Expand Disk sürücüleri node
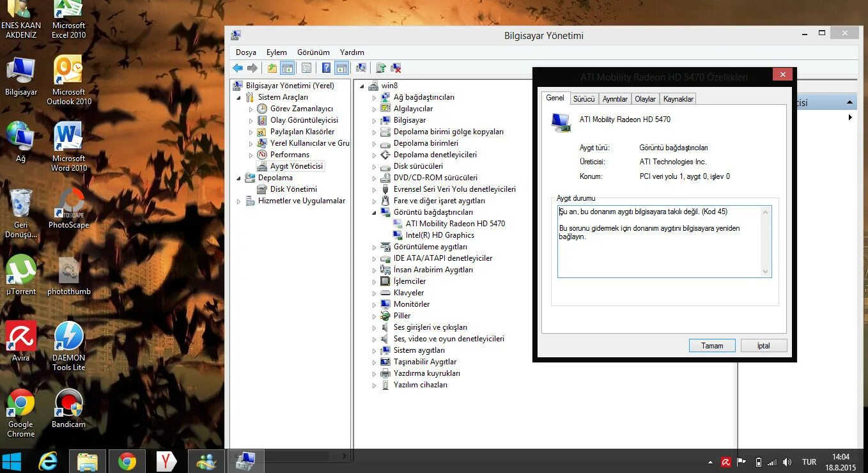The height and width of the screenshot is (473, 868). click(375, 167)
